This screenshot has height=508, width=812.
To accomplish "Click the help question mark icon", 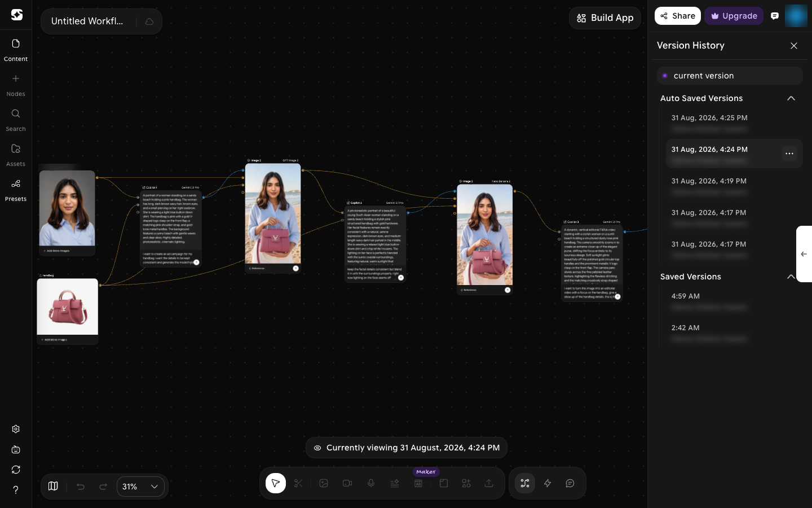I will point(16,490).
